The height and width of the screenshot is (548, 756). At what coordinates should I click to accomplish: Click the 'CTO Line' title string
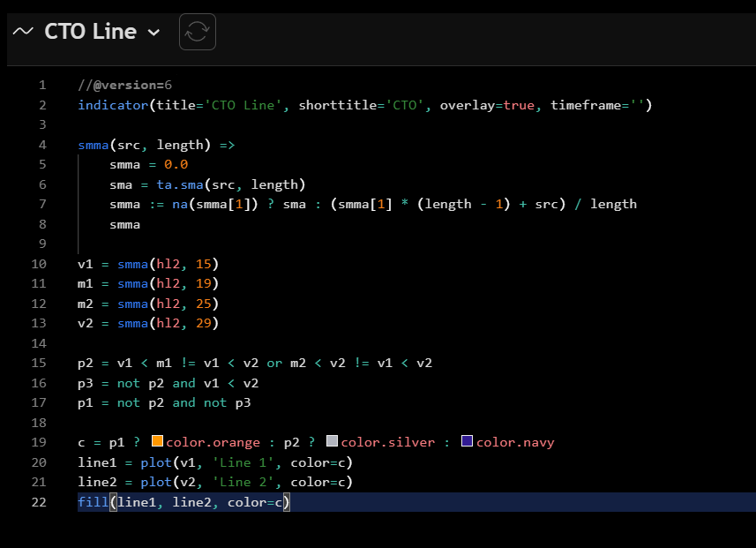click(x=243, y=105)
